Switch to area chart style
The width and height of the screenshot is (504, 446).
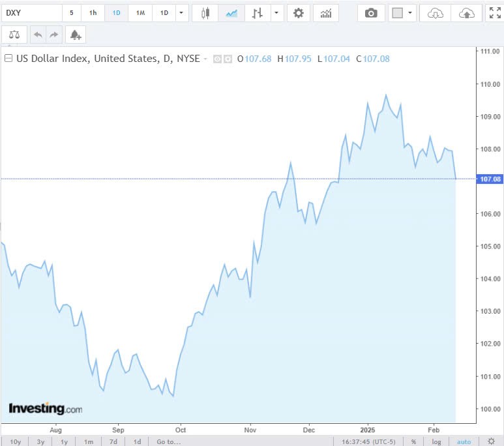[x=231, y=13]
